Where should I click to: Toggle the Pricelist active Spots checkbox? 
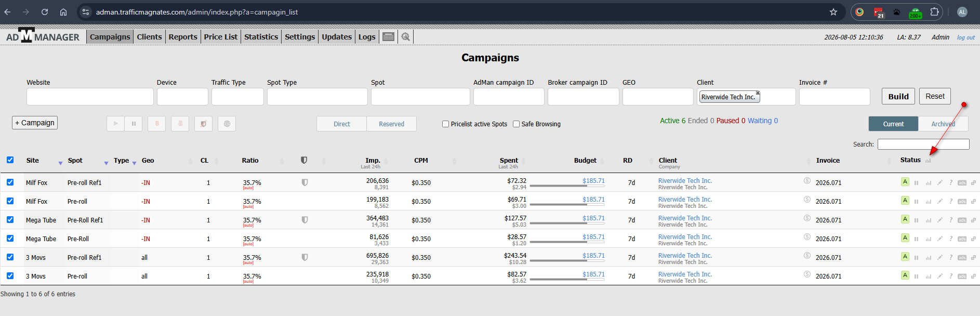click(x=445, y=124)
